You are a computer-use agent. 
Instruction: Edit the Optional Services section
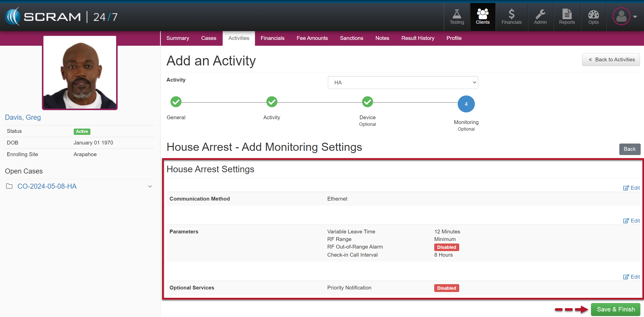[631, 277]
